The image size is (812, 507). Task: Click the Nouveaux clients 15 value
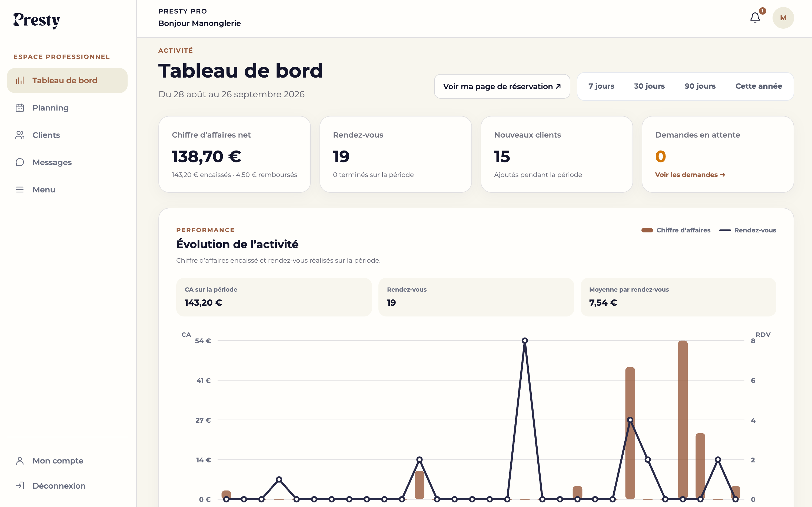[502, 156]
